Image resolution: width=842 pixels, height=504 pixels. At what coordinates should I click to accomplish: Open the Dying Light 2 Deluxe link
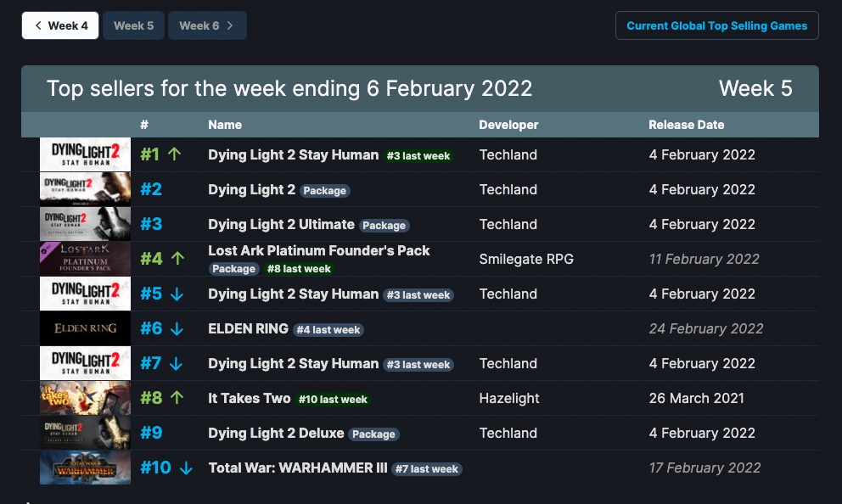[x=276, y=433]
